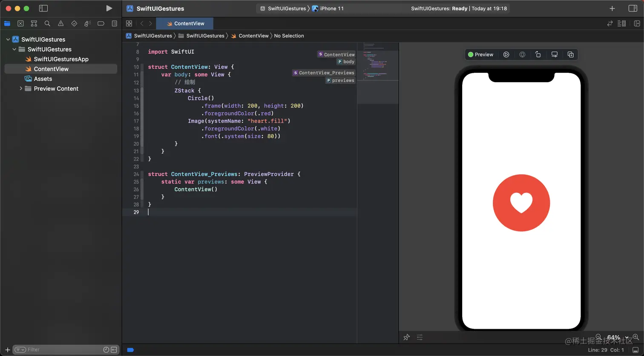Jump to ContentView_Previews minimap label

point(324,73)
